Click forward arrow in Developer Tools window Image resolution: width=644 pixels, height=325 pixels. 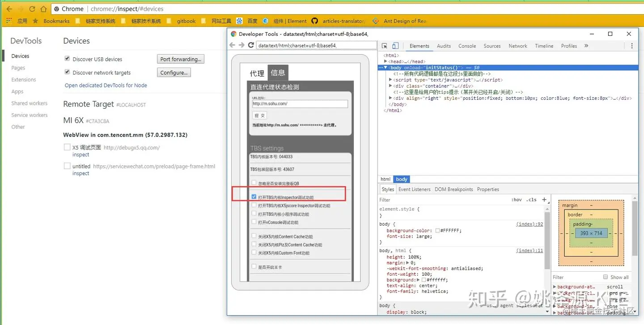[241, 45]
